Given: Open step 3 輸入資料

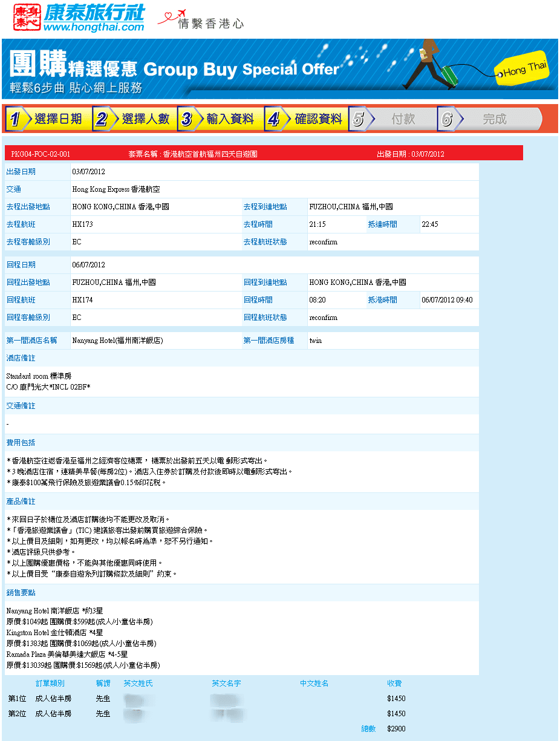Looking at the screenshot, I should click(230, 119).
